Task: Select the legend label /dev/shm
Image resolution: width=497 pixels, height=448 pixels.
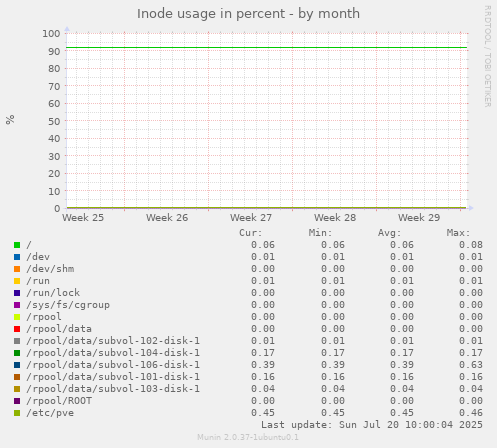Action: coord(50,269)
